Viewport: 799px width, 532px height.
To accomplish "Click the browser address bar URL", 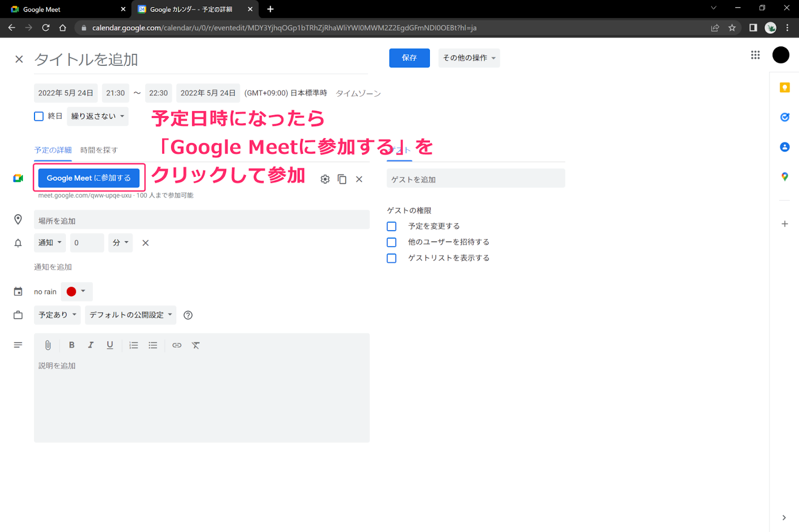I will [284, 28].
